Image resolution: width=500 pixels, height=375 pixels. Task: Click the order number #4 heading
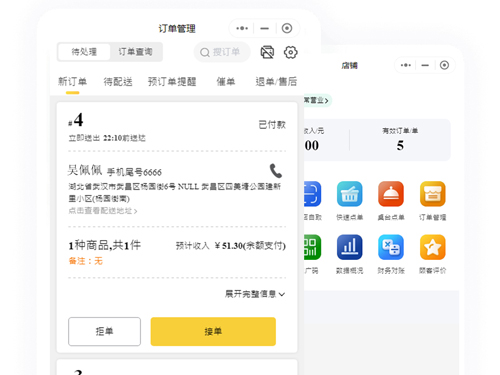(x=76, y=120)
